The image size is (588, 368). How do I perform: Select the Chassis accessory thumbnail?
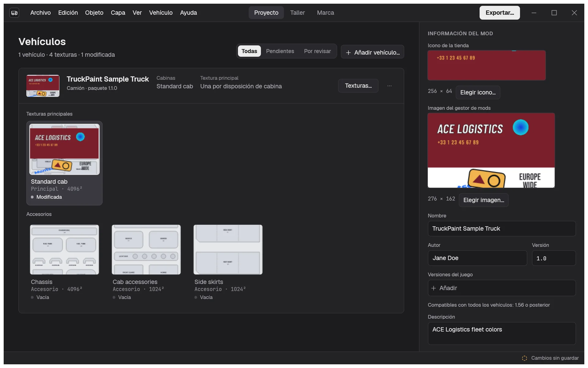tap(64, 250)
